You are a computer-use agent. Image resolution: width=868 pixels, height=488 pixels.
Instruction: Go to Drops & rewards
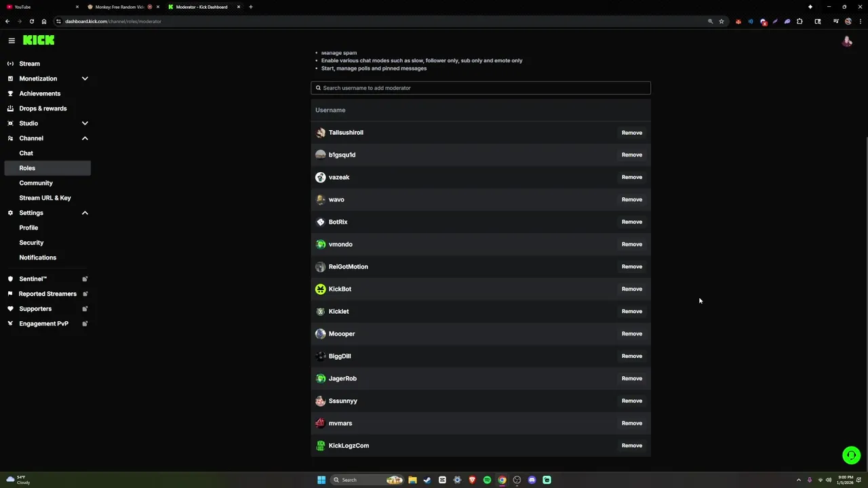click(43, 108)
